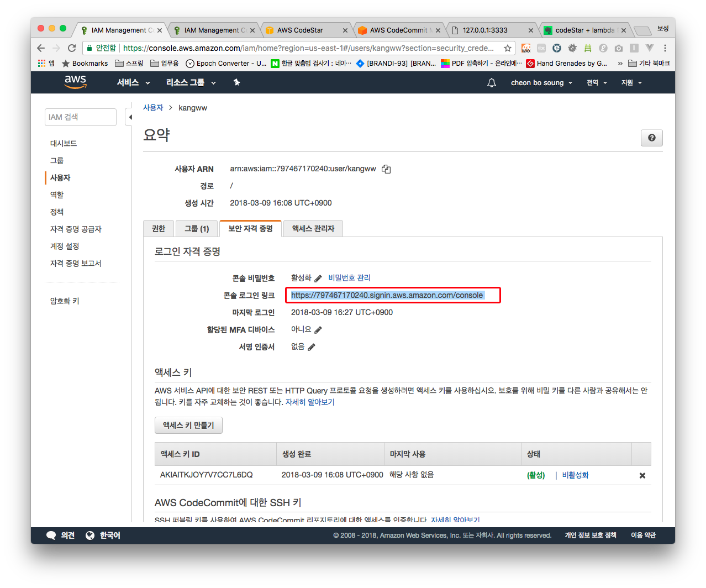706x588 pixels.
Task: Go to AWS home logo
Action: [75, 82]
